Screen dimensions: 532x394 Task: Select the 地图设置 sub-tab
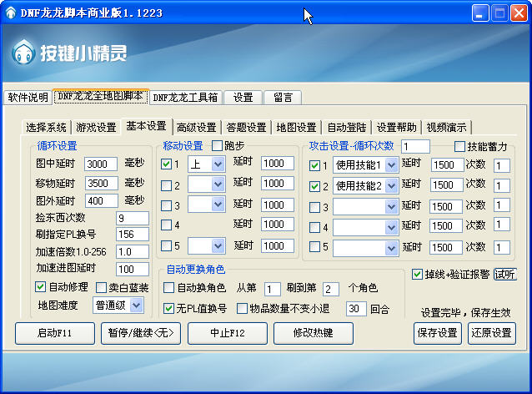(x=296, y=128)
